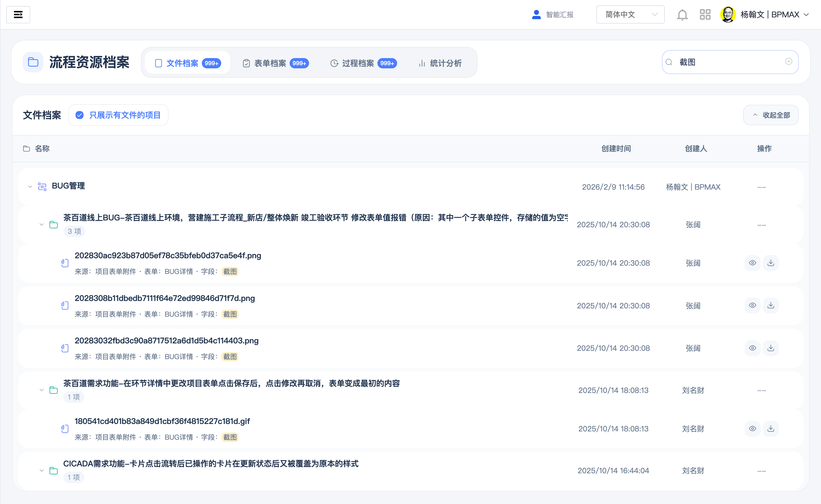This screenshot has width=821, height=504.
Task: Click the apps grid icon near the avatar
Action: (x=705, y=14)
